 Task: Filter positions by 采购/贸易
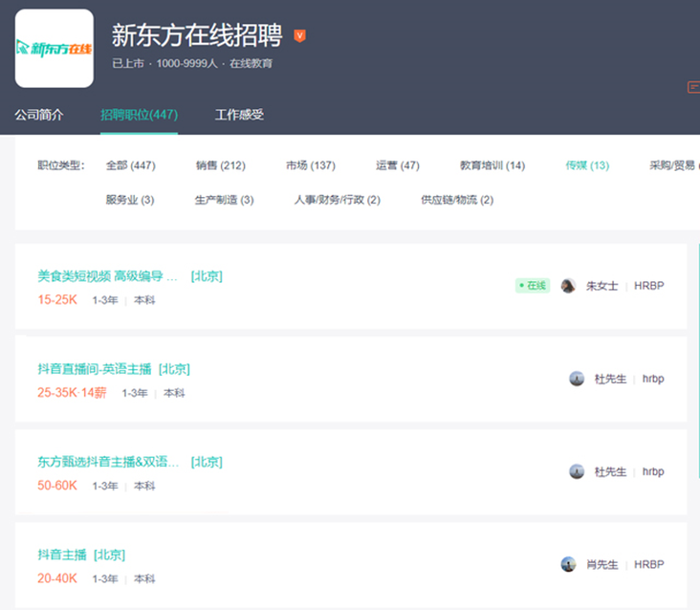click(673, 165)
